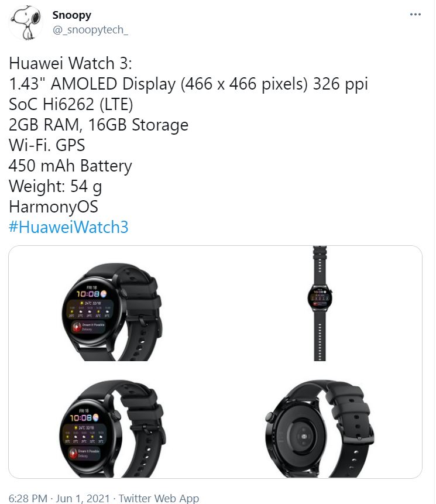Image resolution: width=436 pixels, height=504 pixels.
Task: Open the bottom-left watch face photo
Action: pyautogui.click(x=112, y=420)
